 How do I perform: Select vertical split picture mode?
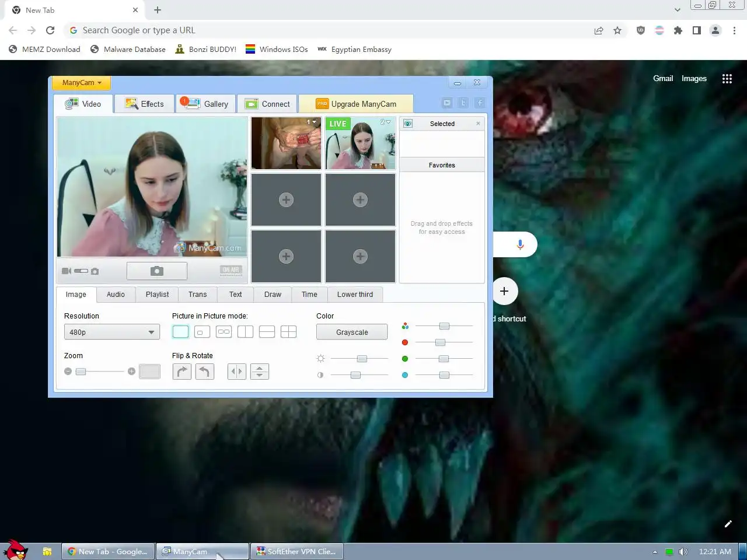click(x=245, y=332)
